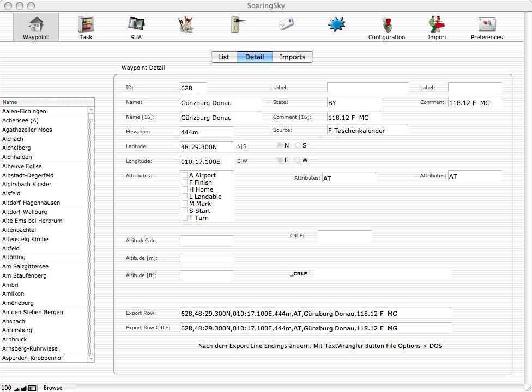
Task: Check the H Home attribute
Action: tap(185, 189)
